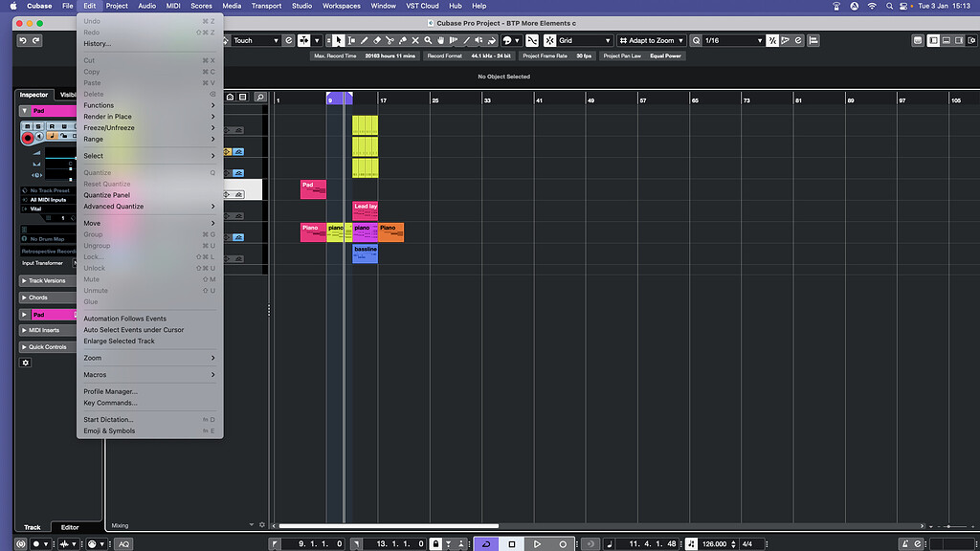Toggle cycle mode in the transport bar
This screenshot has width=980, height=551.
tap(486, 543)
